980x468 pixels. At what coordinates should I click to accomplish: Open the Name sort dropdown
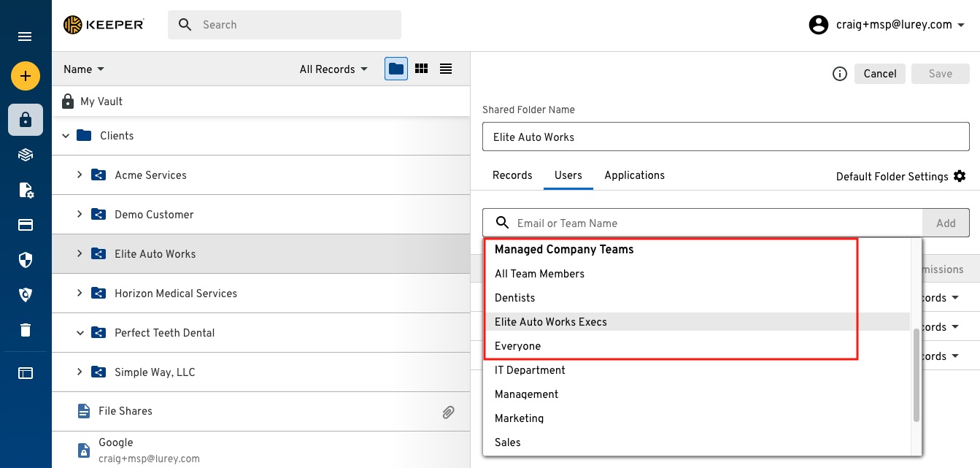pyautogui.click(x=84, y=69)
